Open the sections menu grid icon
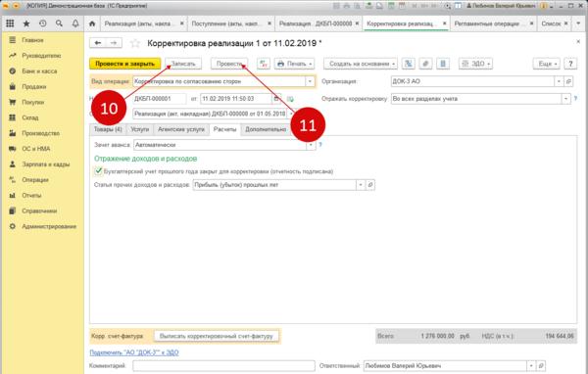This screenshot has height=374, width=588. [x=10, y=23]
